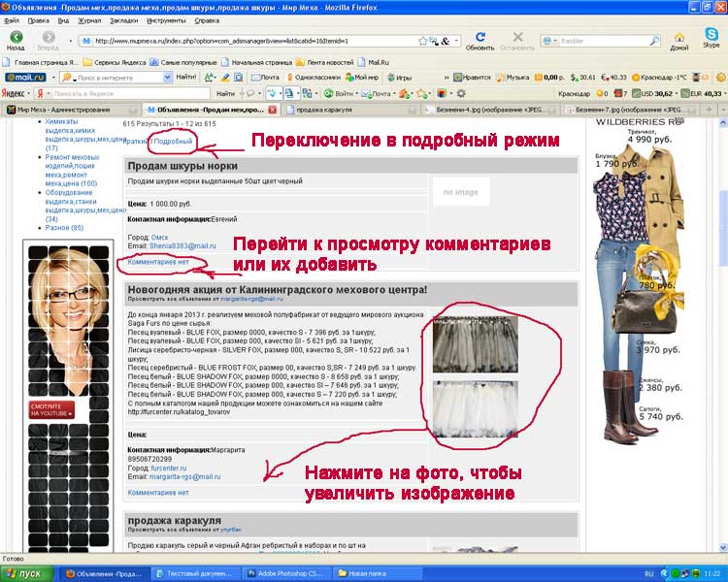Open Почта in the Mail.ru toolbar
The height and width of the screenshot is (582, 728).
(x=265, y=78)
